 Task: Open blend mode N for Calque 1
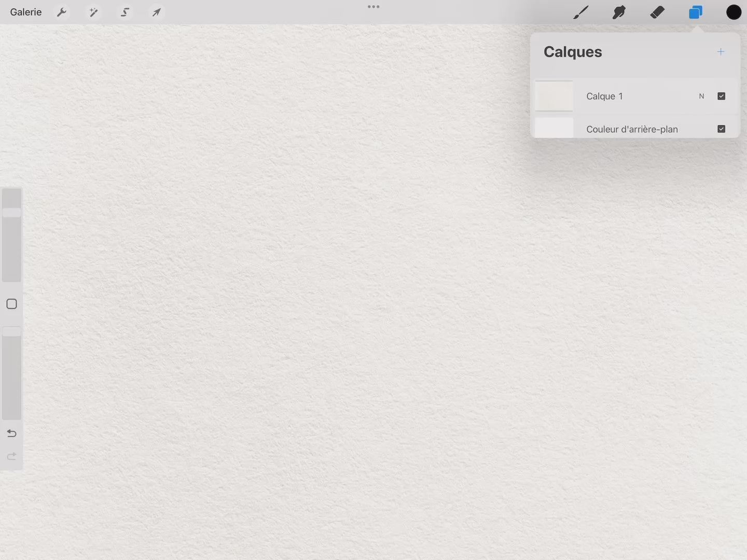click(701, 96)
